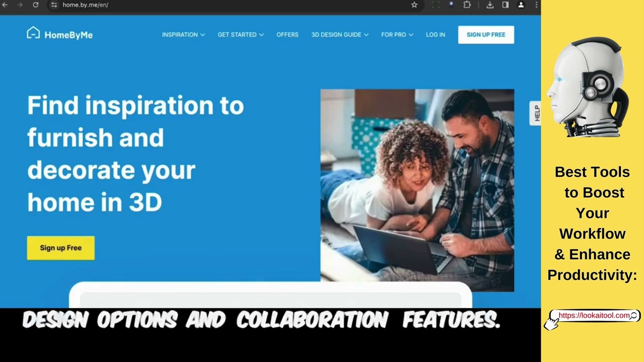Click the white Sign Up Free button
This screenshot has height=362, width=644.
(486, 35)
